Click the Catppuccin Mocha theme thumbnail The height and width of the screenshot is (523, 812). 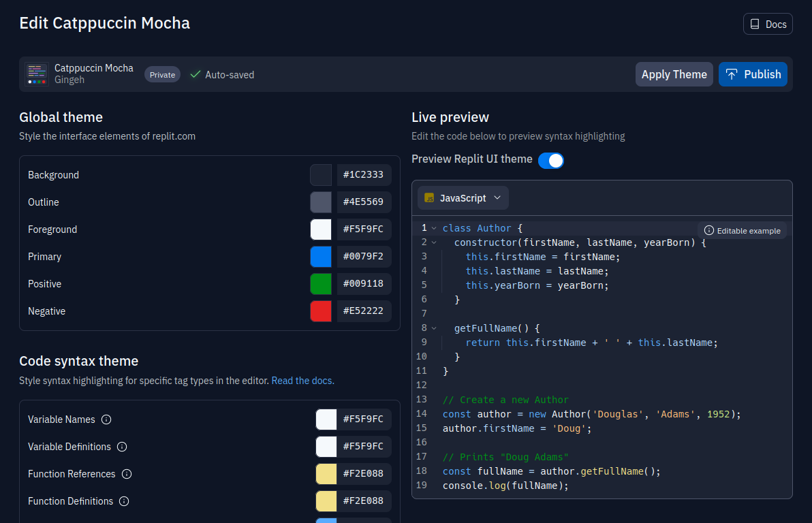coord(37,74)
